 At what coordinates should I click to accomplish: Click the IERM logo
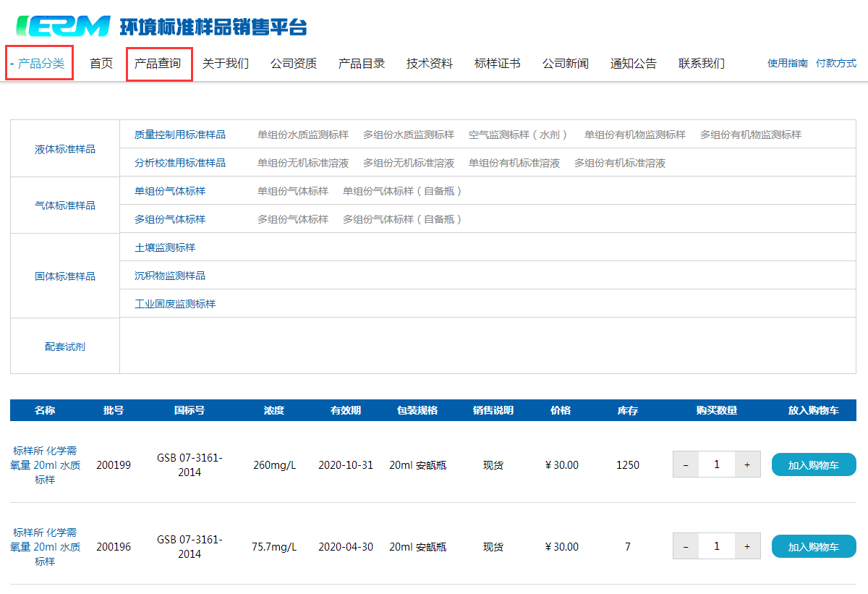point(64,26)
